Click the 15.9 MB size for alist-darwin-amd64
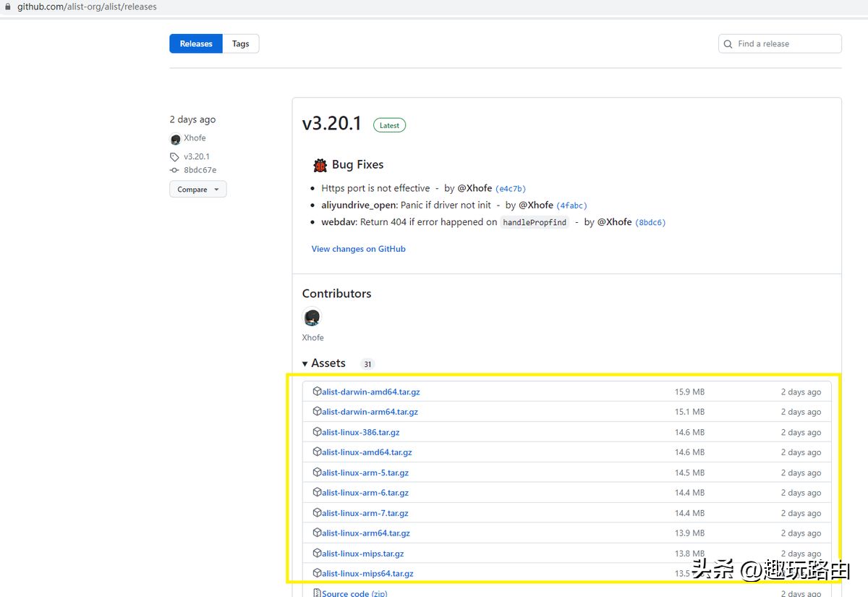 pyautogui.click(x=690, y=391)
